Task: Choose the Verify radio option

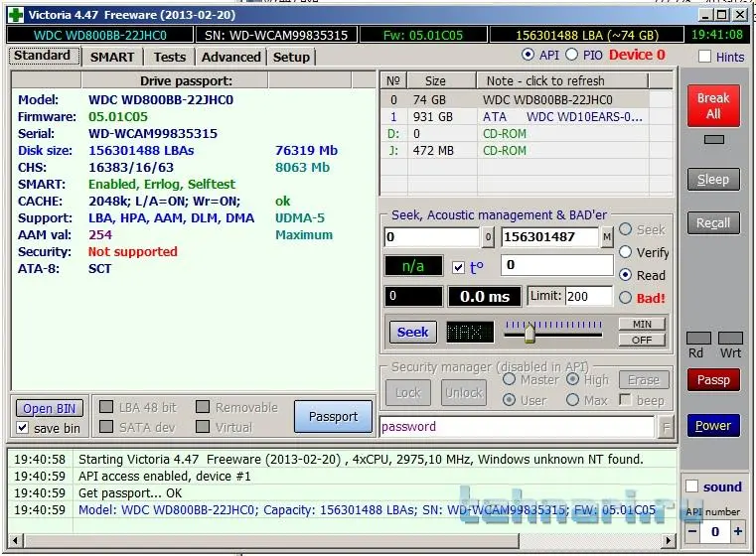Action: [x=626, y=252]
